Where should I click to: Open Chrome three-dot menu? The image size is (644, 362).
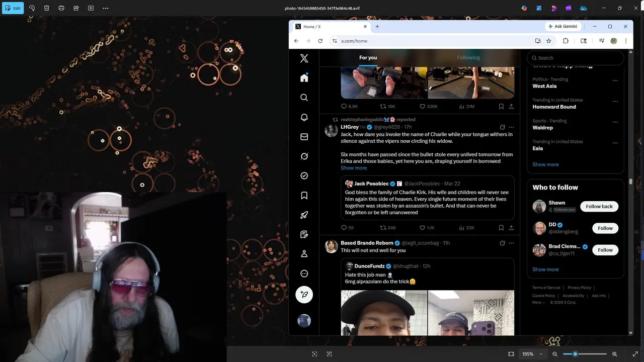[x=626, y=41]
